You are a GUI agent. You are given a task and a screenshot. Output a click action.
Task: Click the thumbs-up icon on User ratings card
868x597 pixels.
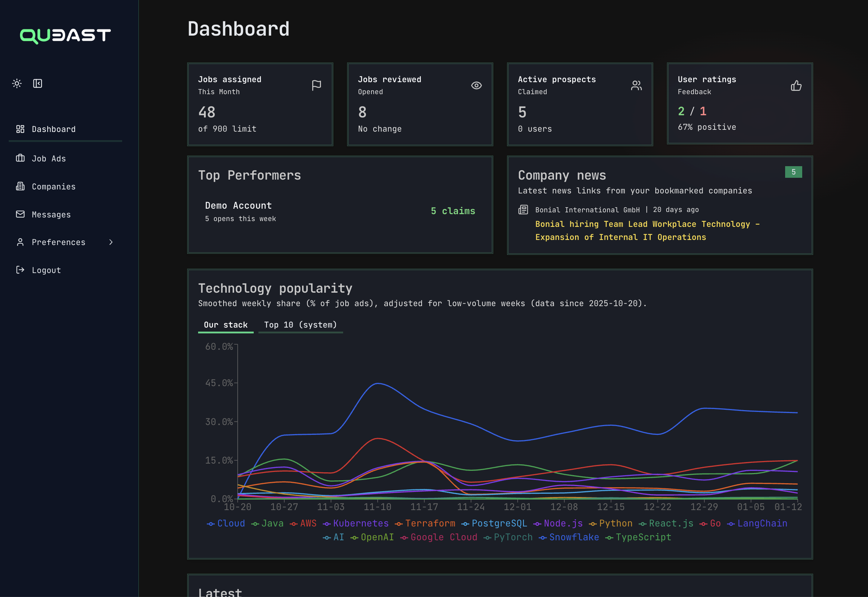point(796,85)
